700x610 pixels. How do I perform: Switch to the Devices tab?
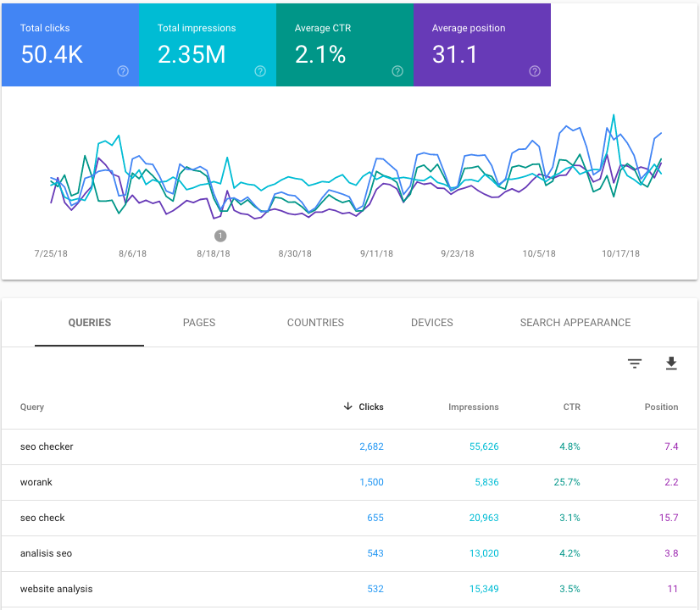[431, 323]
